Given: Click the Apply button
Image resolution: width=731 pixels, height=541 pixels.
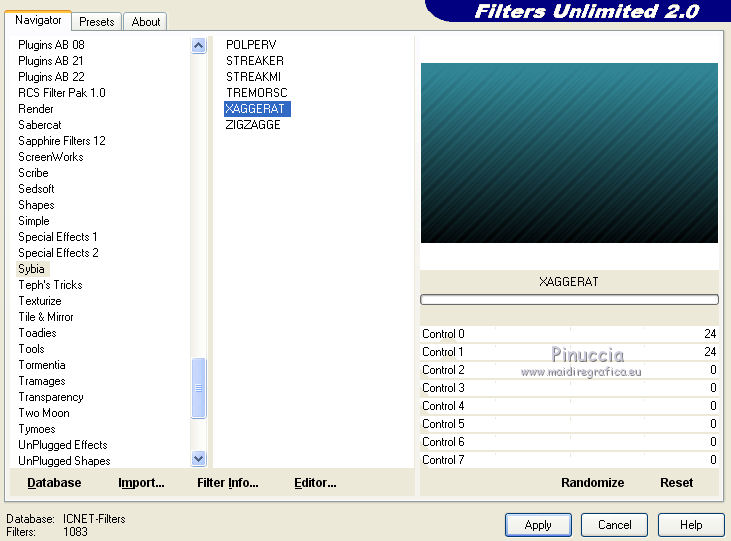Looking at the screenshot, I should tap(538, 525).
